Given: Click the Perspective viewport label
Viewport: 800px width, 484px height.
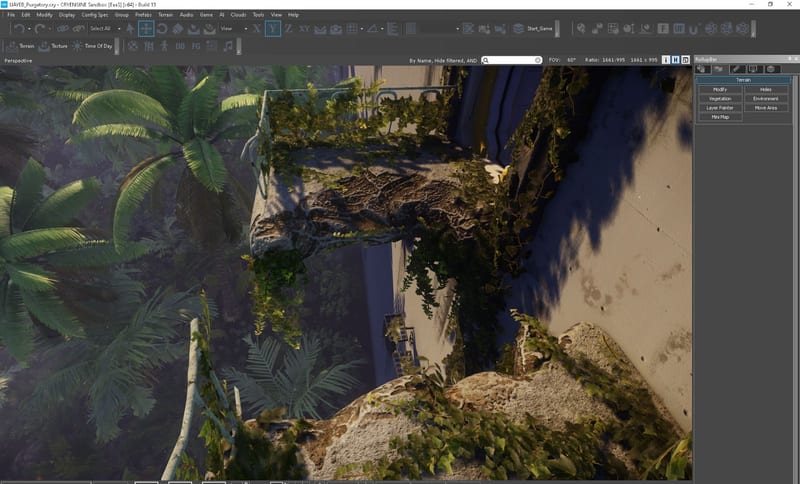Looking at the screenshot, I should point(18,61).
